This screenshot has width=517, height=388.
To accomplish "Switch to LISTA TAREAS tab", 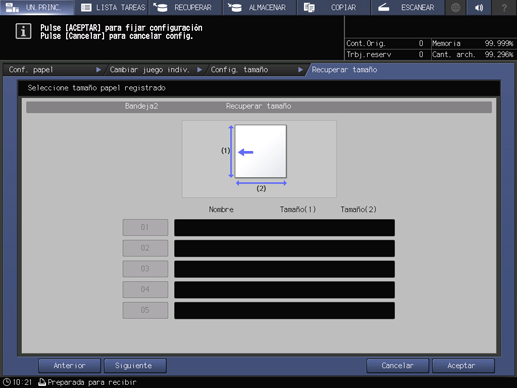I will tap(111, 7).
